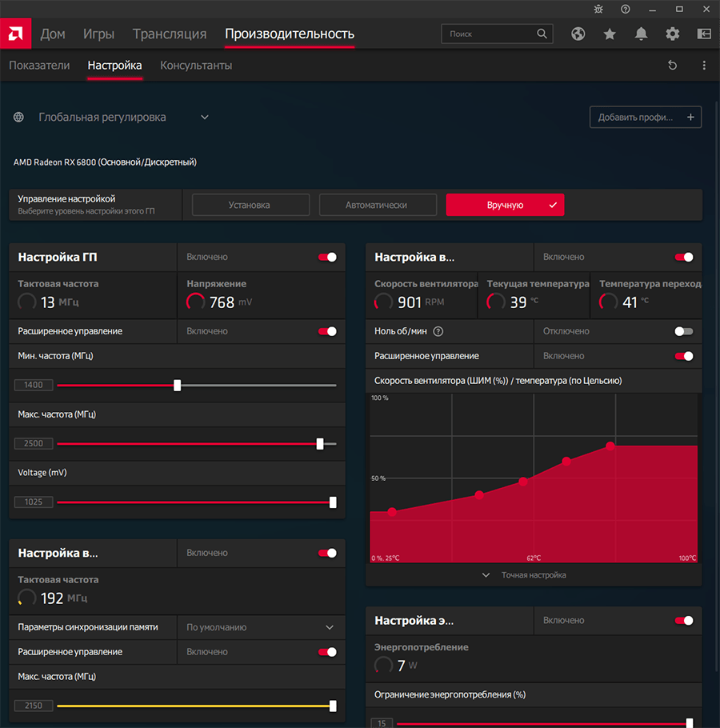Open the web browser globe icon

point(578,34)
